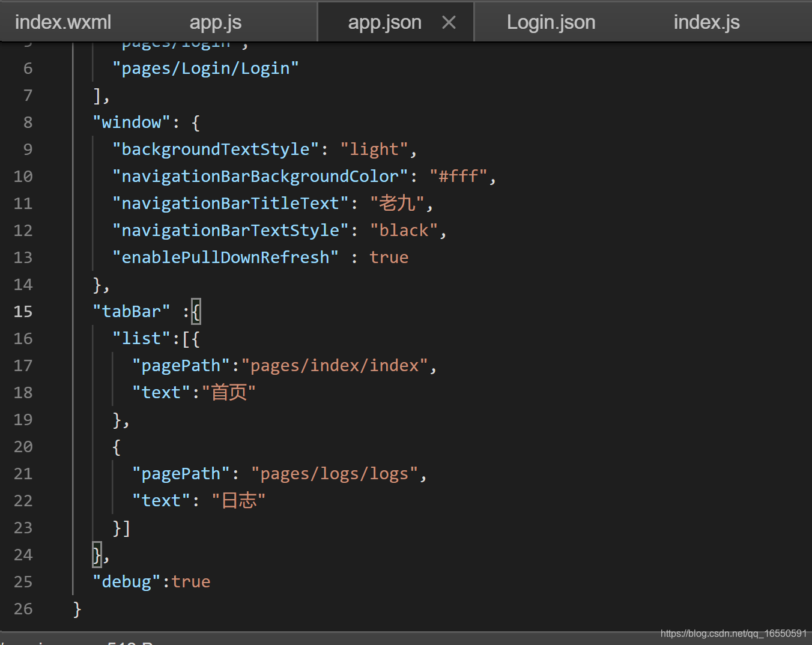The height and width of the screenshot is (645, 812).
Task: Click the "list" key
Action: pyautogui.click(x=142, y=339)
